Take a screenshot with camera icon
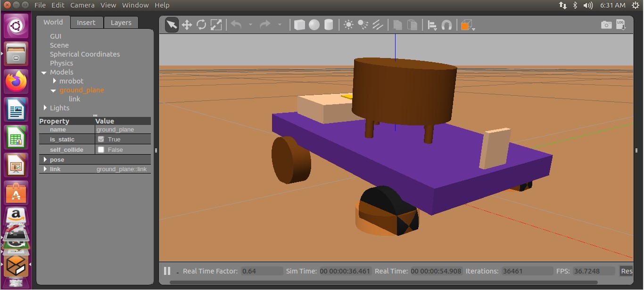Viewport: 644px width, 290px height. point(606,25)
